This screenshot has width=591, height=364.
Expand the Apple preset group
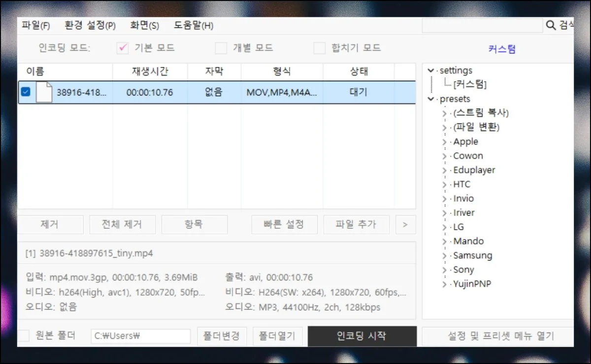445,142
